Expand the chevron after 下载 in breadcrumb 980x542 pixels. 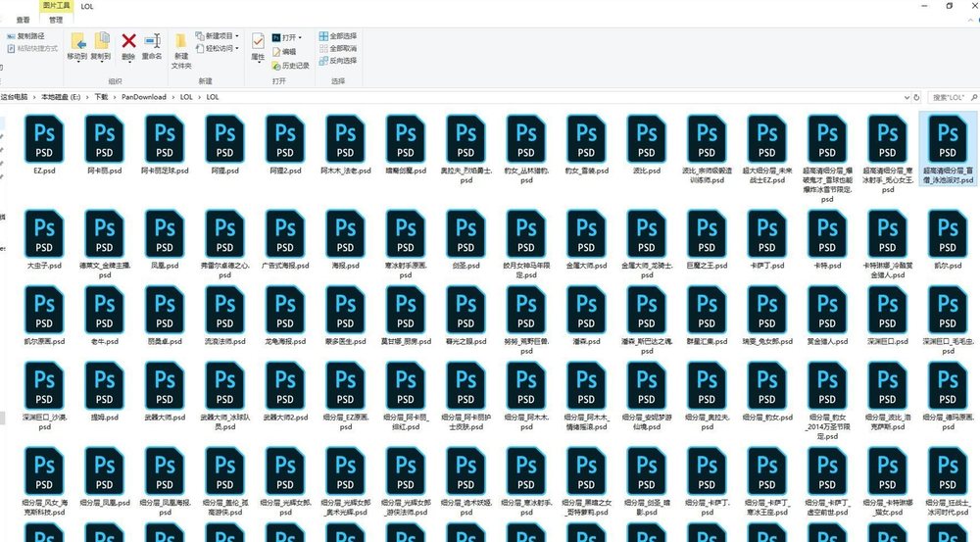coord(115,98)
